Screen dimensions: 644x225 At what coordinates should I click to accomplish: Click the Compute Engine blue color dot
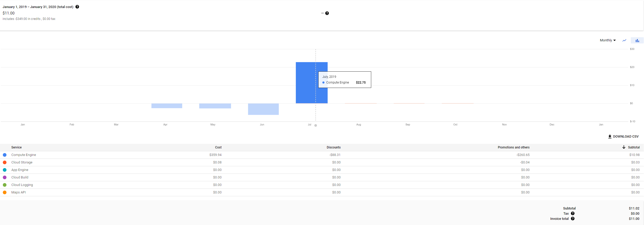click(5, 155)
